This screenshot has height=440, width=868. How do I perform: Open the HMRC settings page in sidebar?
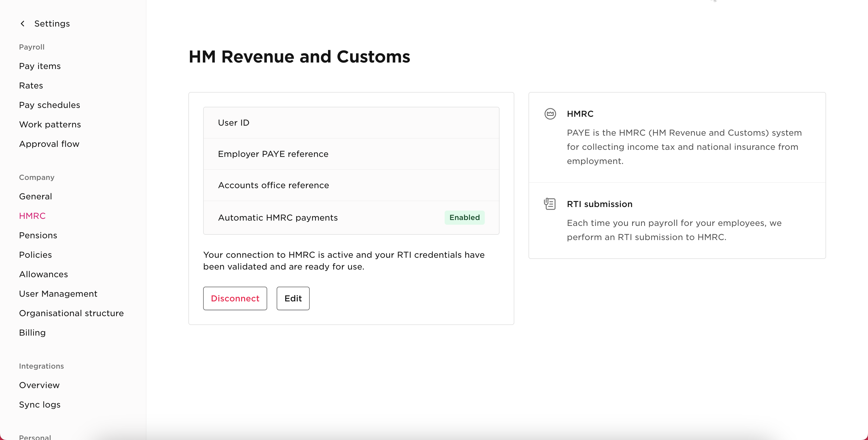32,216
